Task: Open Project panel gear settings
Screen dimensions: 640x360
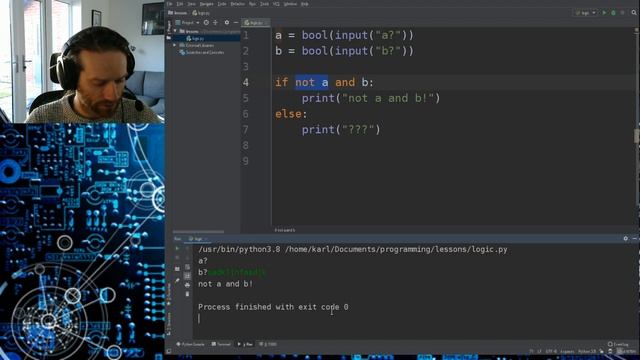Action: (227, 22)
